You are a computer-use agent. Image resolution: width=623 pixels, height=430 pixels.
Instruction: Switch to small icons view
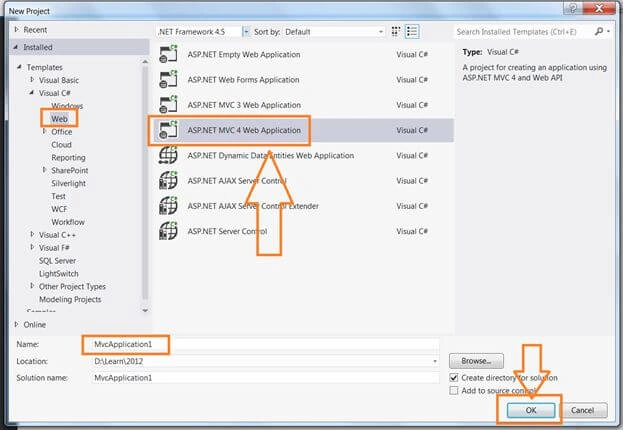tap(395, 32)
